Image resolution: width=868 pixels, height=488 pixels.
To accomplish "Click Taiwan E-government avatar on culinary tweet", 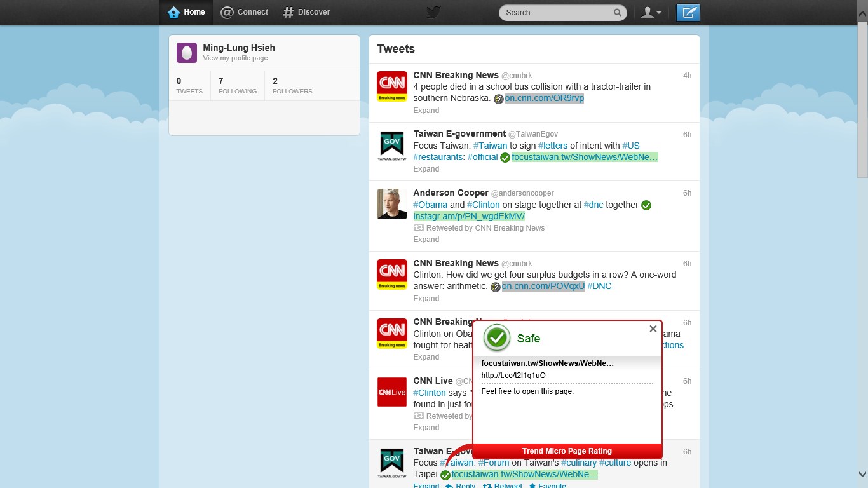I will [x=392, y=463].
